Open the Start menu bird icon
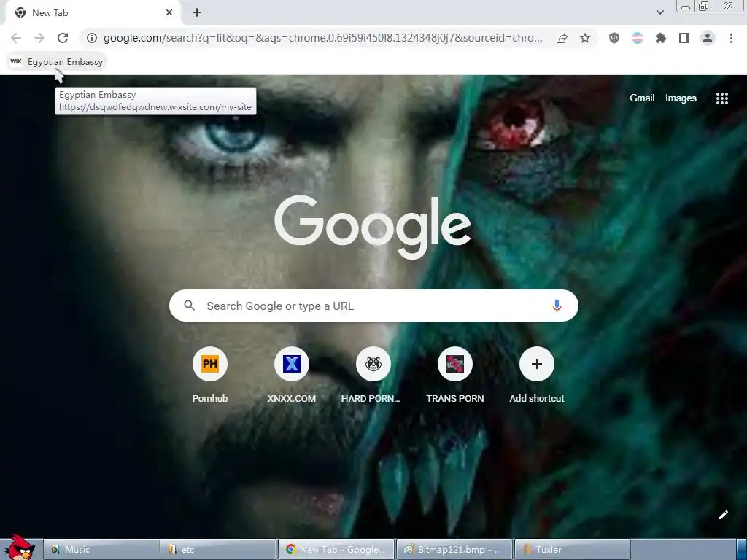 click(x=19, y=548)
